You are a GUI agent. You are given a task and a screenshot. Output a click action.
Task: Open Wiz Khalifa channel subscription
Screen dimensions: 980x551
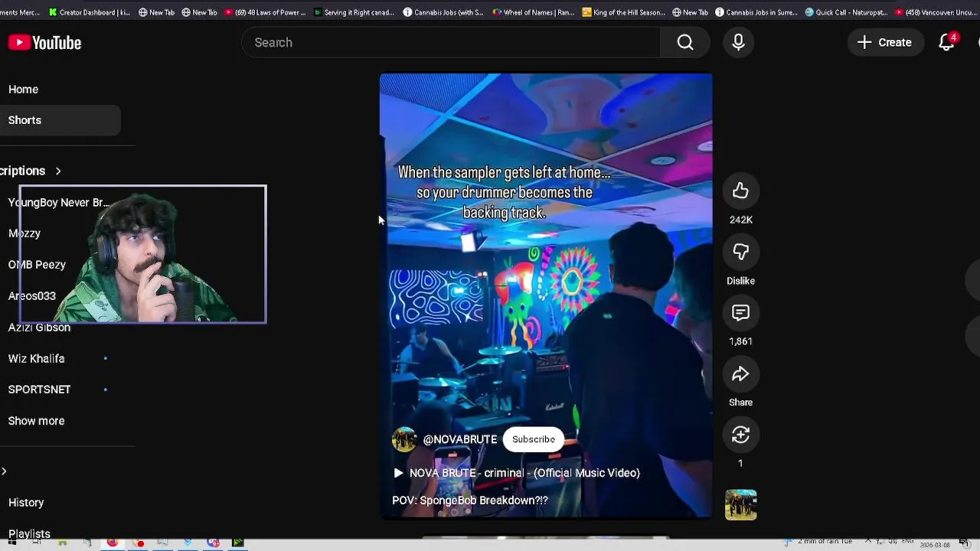tap(36, 358)
